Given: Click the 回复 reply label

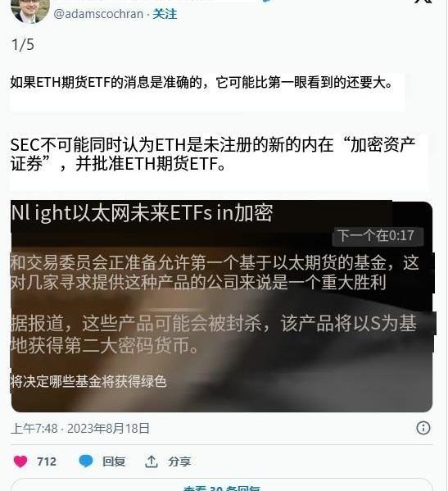Looking at the screenshot, I should click(x=114, y=461).
